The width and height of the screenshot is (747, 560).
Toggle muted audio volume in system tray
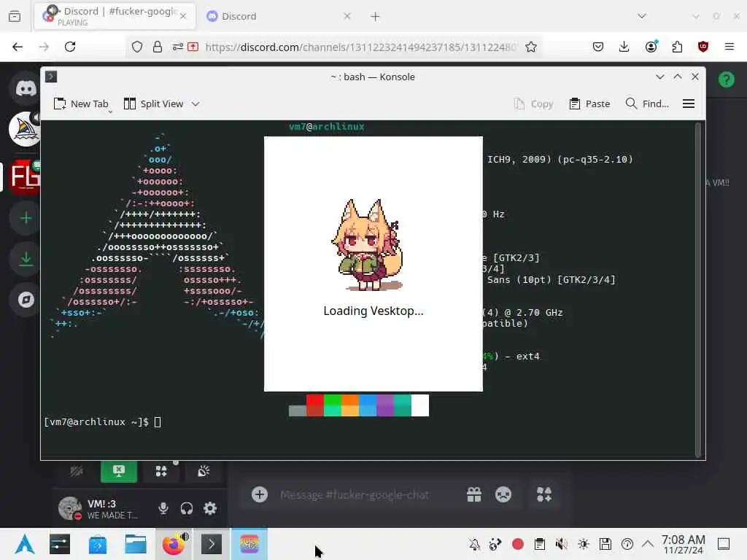[561, 544]
